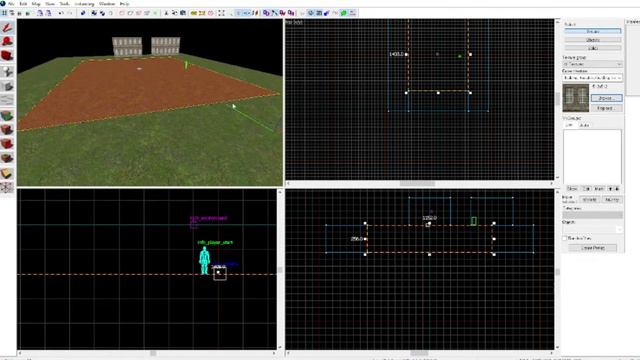Toggle the cordon tool yellow icon

pyautogui.click(x=194, y=13)
